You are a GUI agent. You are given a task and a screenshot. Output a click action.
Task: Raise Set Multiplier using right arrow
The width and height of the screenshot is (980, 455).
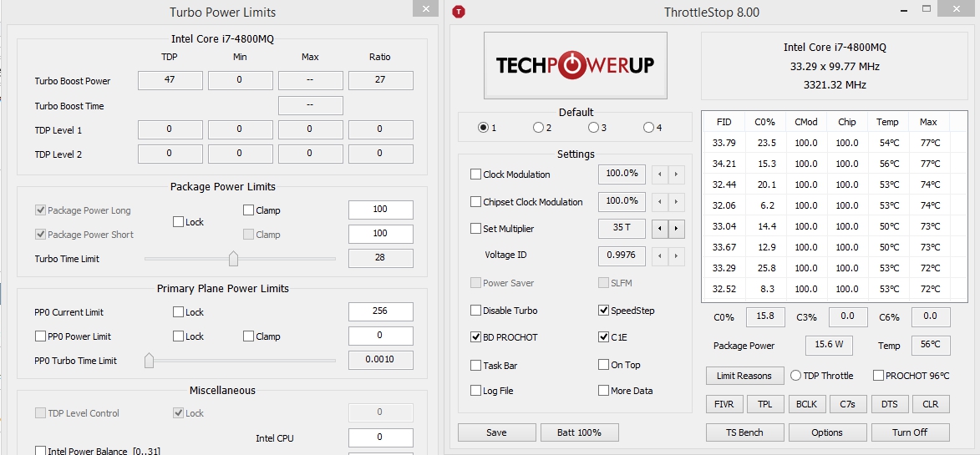click(x=676, y=229)
